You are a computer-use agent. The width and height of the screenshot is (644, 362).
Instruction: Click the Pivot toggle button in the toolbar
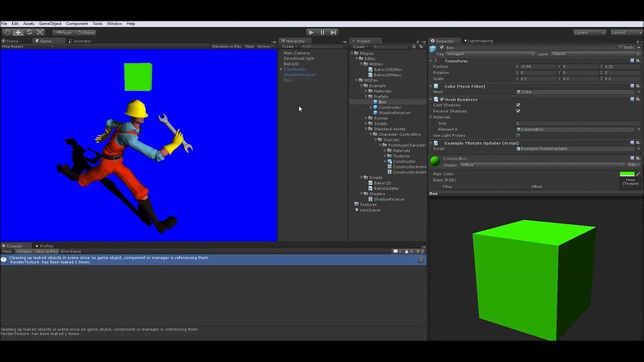64,32
